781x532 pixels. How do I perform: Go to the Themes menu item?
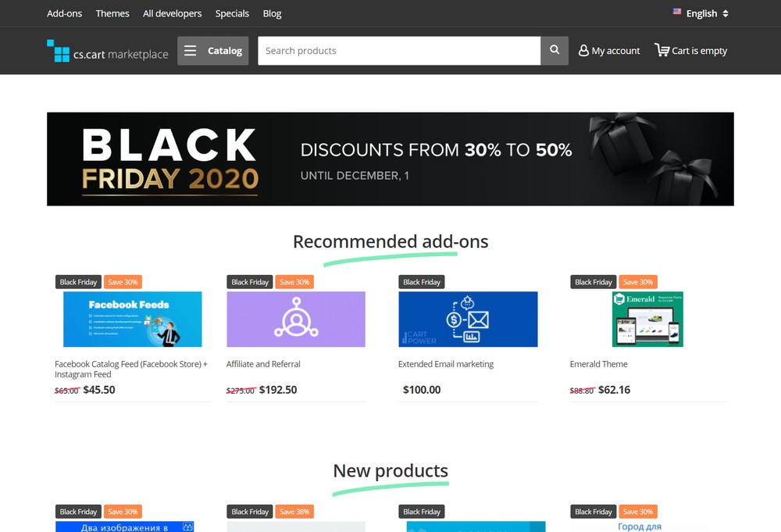tap(112, 13)
